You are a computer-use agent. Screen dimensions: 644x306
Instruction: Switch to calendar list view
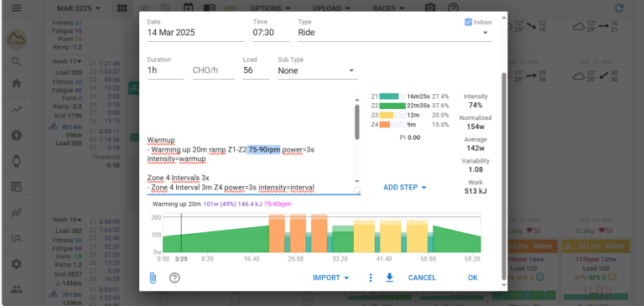coord(143,8)
